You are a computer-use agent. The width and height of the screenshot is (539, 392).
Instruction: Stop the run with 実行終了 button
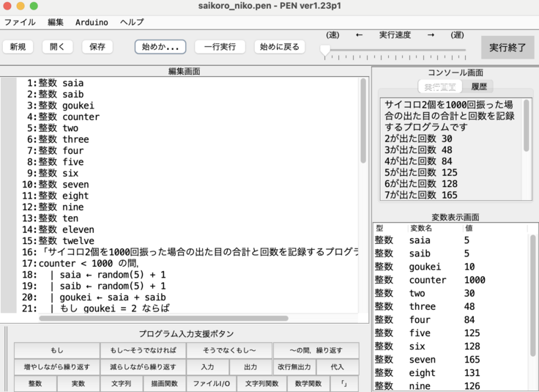point(508,47)
